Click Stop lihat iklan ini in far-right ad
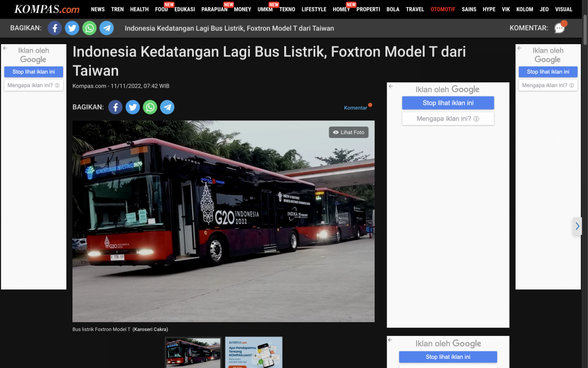588x368 pixels. coord(548,72)
